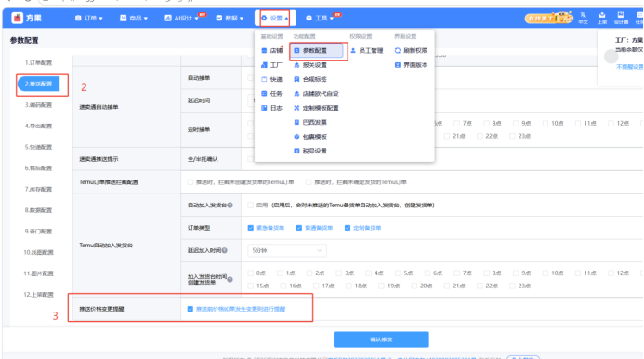Click the round collapse arrow on 工厂 panel
644x359 pixels.
[x=611, y=57]
